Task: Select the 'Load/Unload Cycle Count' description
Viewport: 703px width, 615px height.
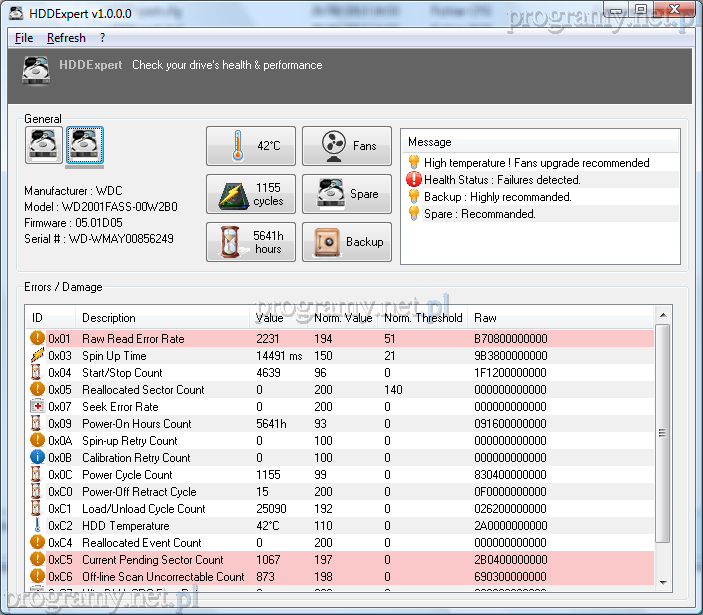Action: [143, 509]
